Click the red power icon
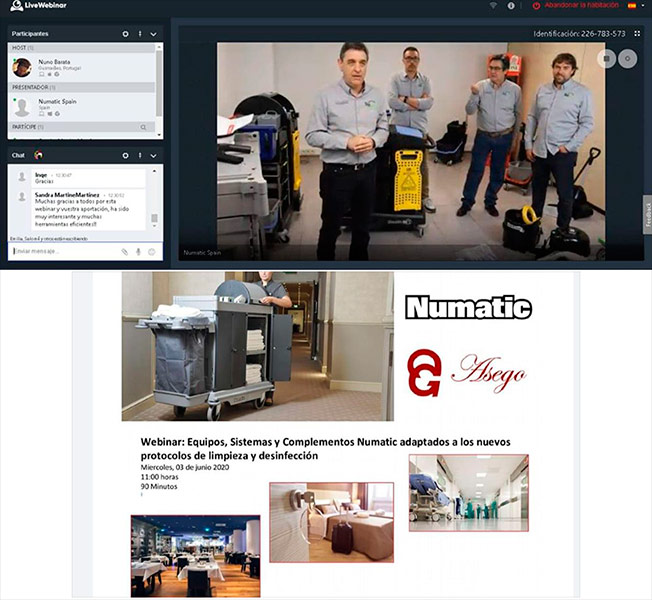 coord(536,6)
